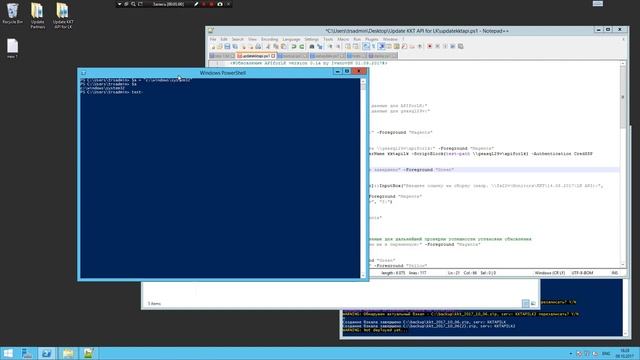Click the Replace icon in Notepad++ toolbar
The image size is (640, 360).
coord(320,47)
